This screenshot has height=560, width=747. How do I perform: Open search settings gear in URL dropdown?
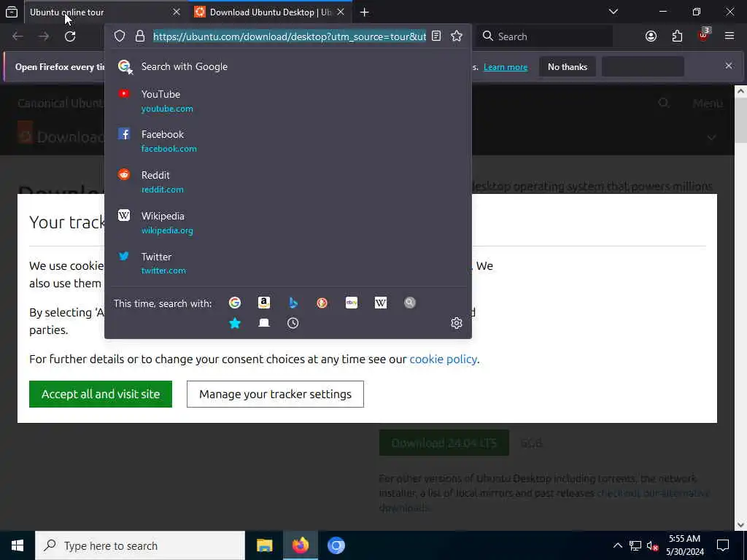[x=457, y=323]
